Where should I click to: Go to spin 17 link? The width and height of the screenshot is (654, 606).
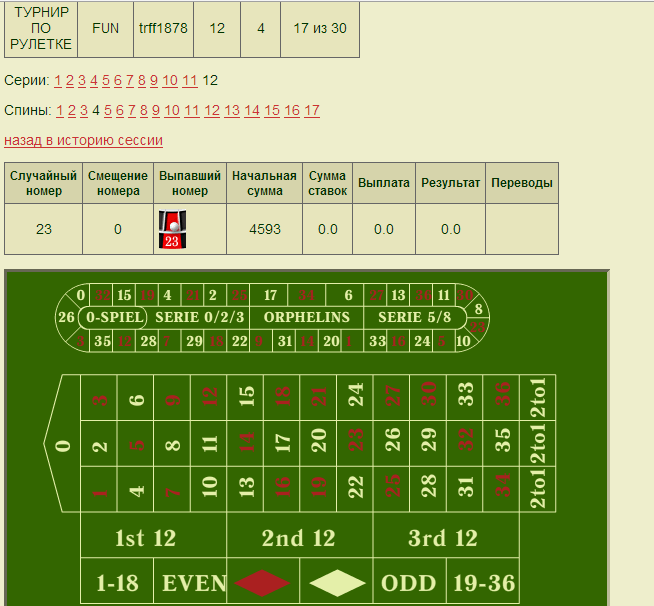point(312,111)
